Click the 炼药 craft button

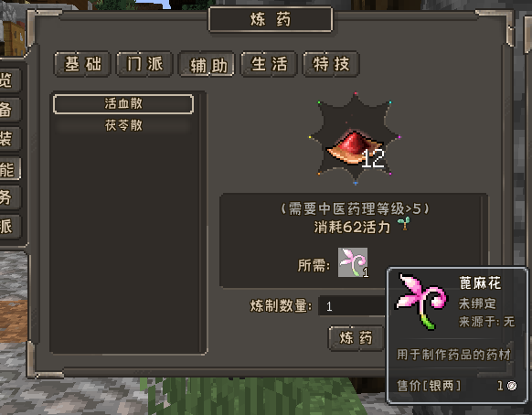356,338
